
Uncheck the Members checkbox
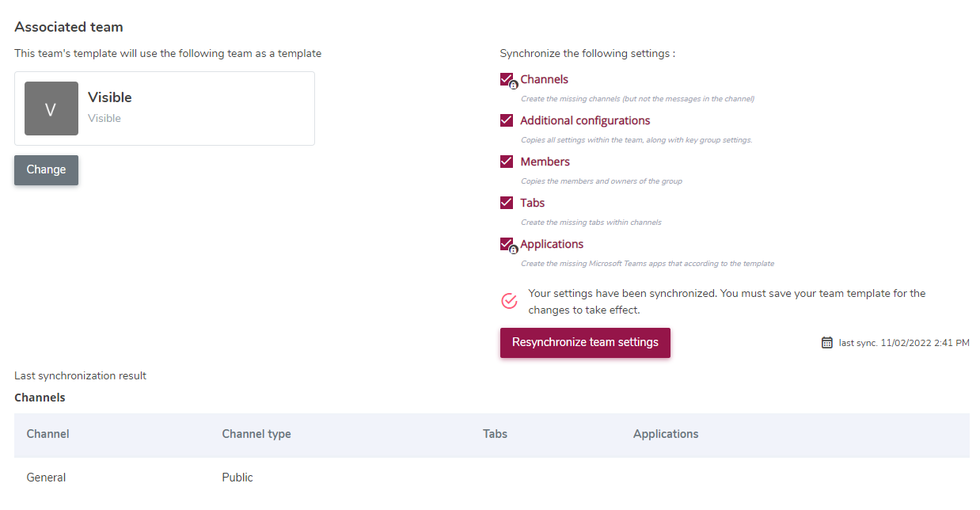click(507, 162)
